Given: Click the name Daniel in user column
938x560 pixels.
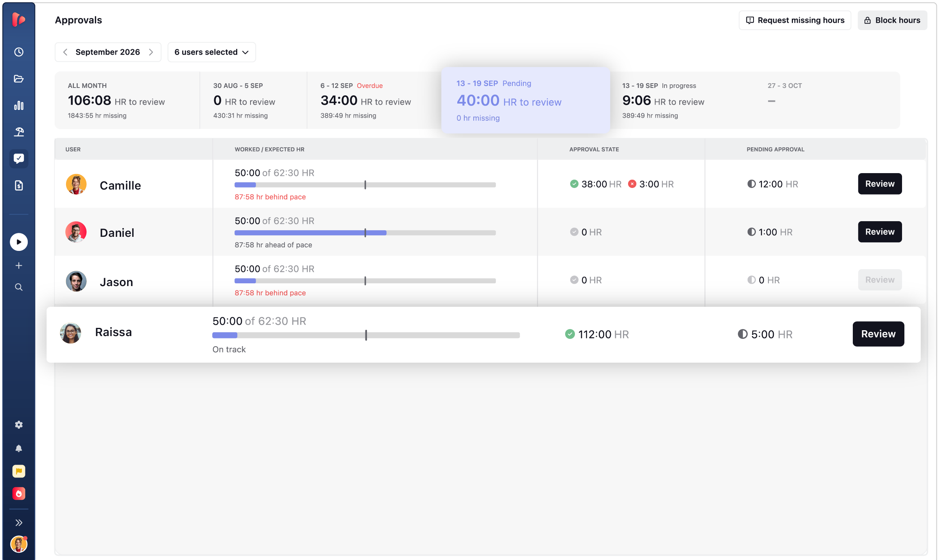Looking at the screenshot, I should point(117,233).
